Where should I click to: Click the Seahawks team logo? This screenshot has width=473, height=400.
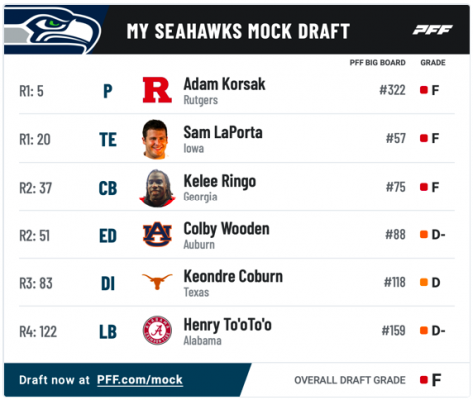coord(53,31)
